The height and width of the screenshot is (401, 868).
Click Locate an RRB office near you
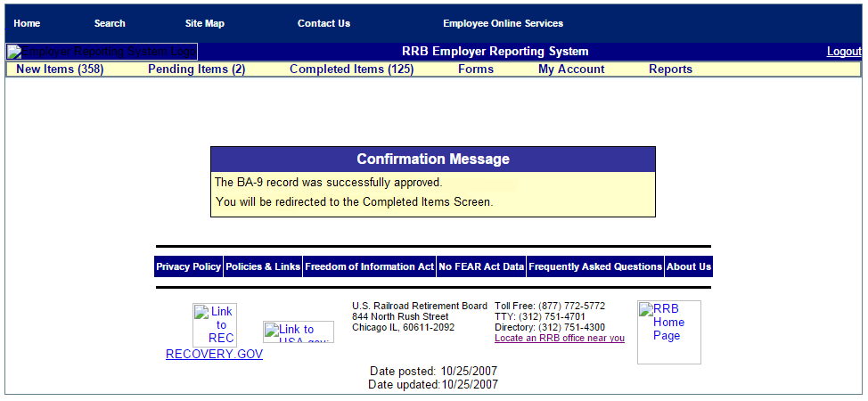(x=560, y=339)
